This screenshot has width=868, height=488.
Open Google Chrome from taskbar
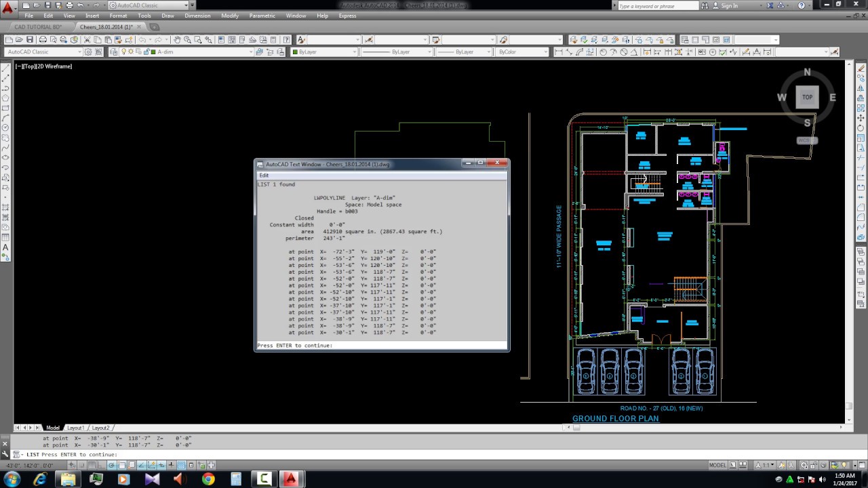pos(208,479)
